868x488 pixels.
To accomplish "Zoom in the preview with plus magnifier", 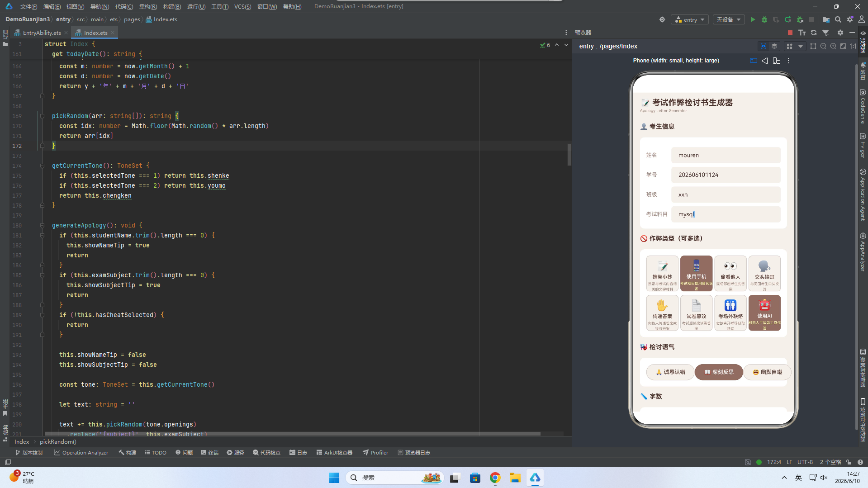I will click(833, 46).
